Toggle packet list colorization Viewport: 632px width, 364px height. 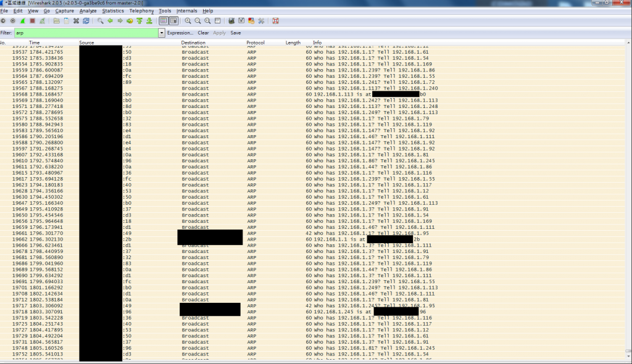pos(163,21)
